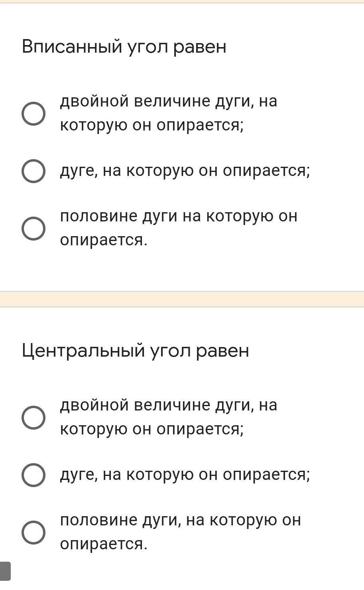Click 'двойной величине дуги' label text under Вписанный угол
The height and width of the screenshot is (590, 364).
click(x=168, y=101)
